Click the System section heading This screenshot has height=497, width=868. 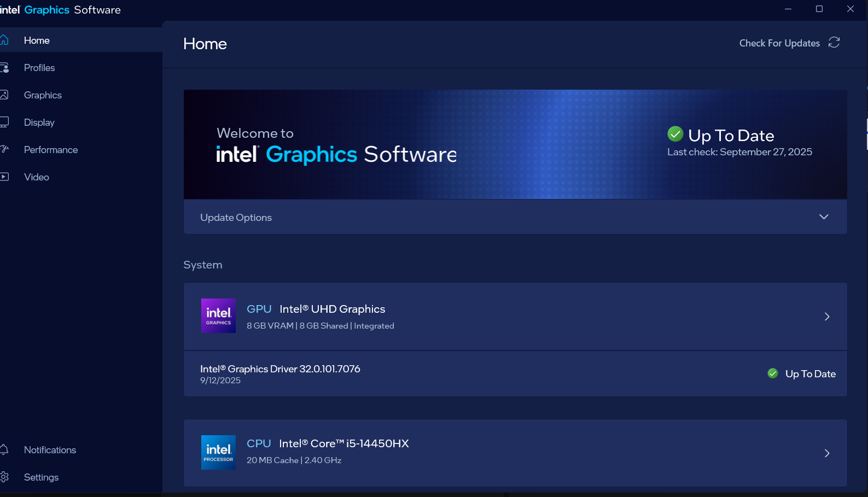(x=203, y=265)
